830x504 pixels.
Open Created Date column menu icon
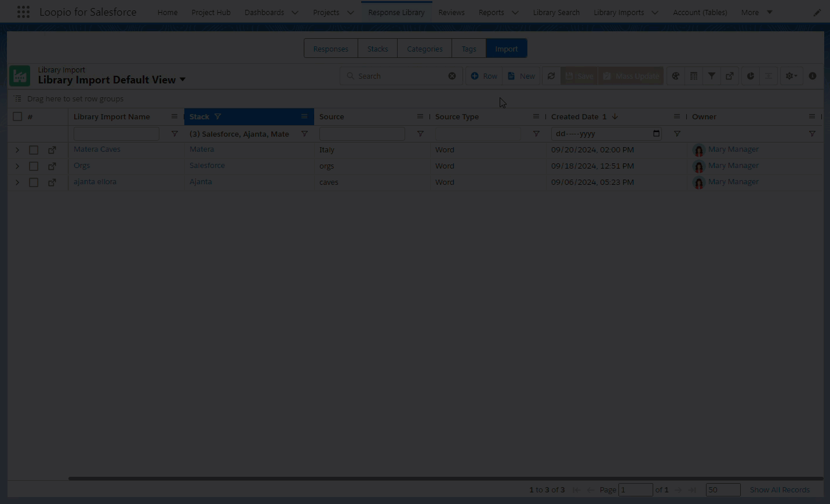[677, 116]
